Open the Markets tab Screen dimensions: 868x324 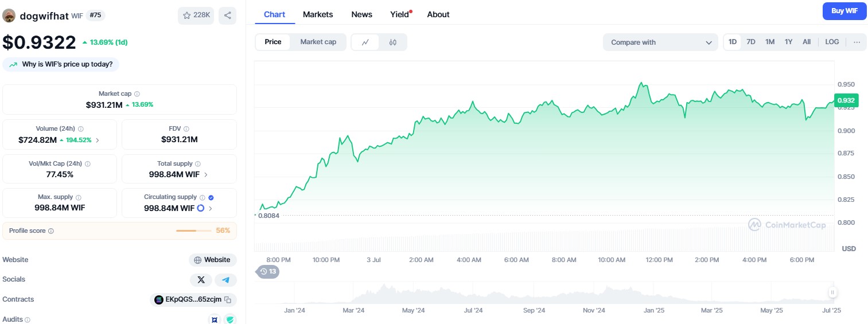tap(318, 14)
